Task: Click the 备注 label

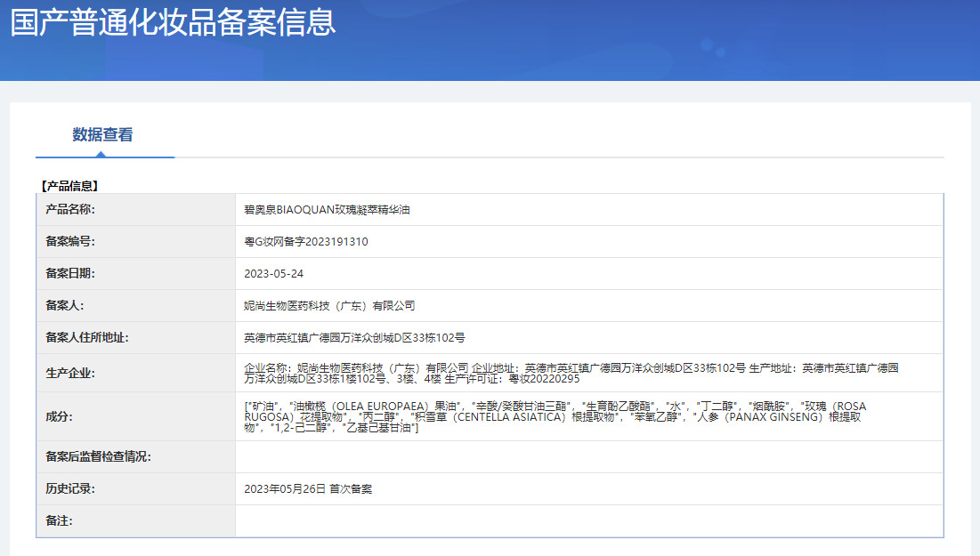Action: pos(59,520)
